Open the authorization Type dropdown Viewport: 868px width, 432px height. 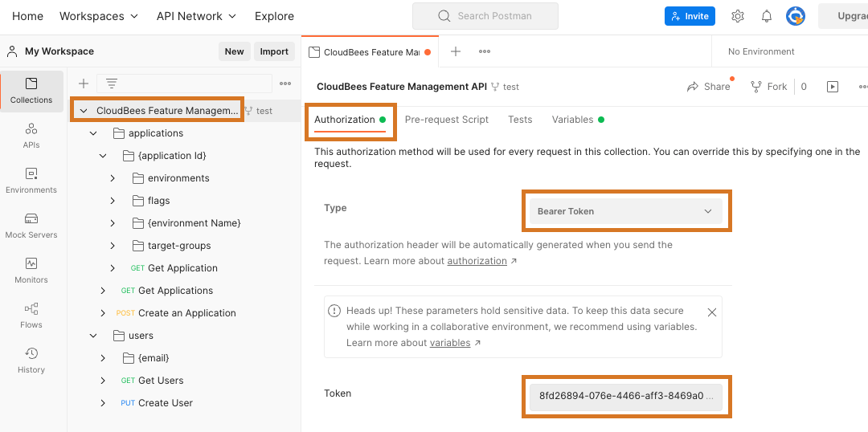[625, 211]
